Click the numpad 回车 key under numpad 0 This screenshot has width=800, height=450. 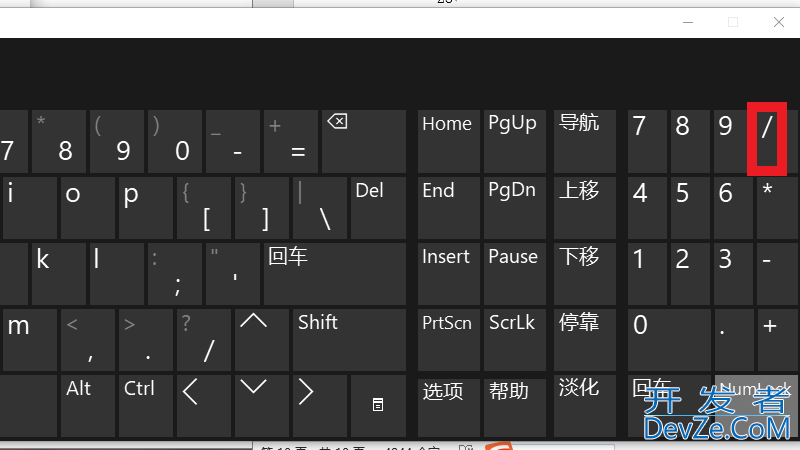point(669,406)
